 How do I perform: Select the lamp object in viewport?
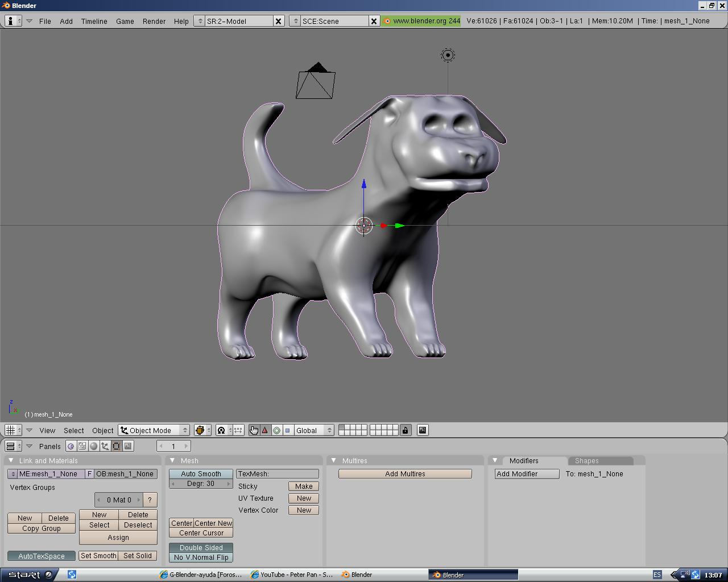(x=448, y=55)
